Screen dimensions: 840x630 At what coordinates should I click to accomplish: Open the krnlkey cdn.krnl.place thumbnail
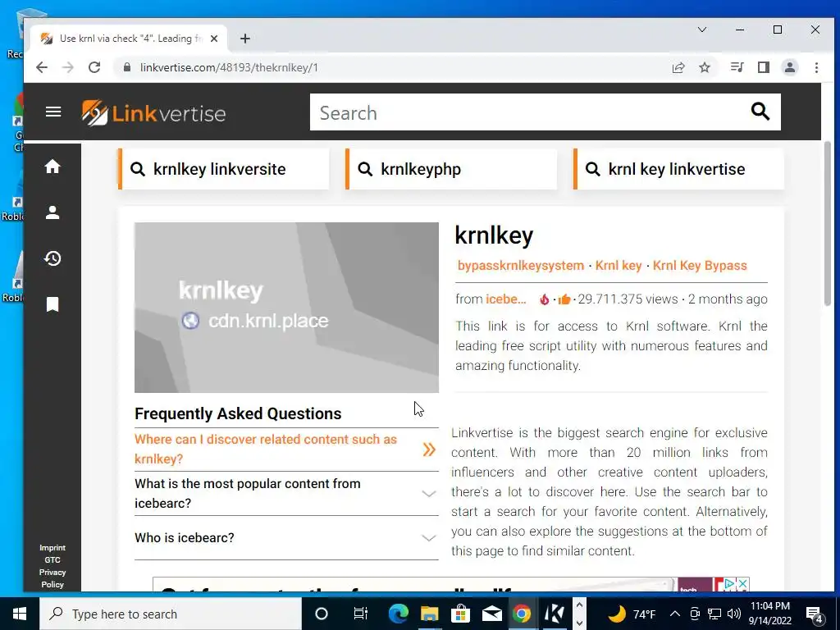pos(286,308)
